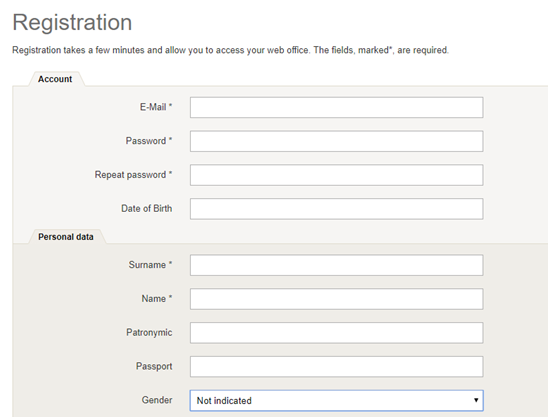Viewport: 550px width, 419px height.
Task: Focus the Name text field
Action: (336, 299)
